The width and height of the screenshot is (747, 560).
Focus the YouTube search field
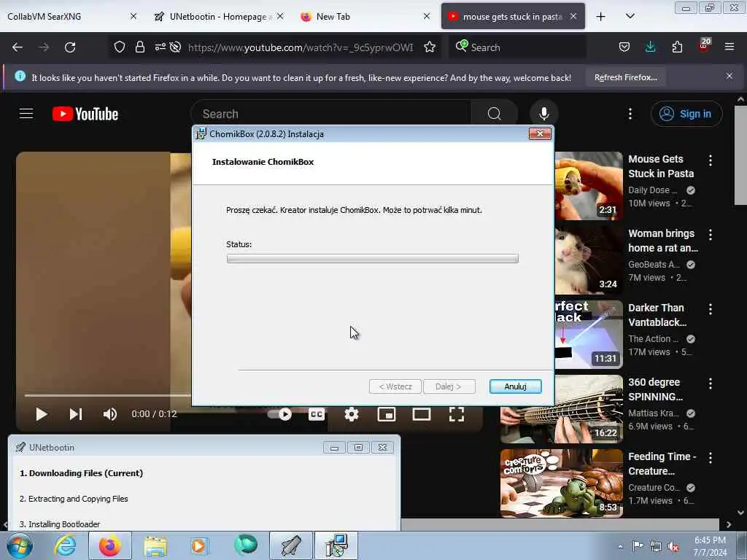click(331, 114)
